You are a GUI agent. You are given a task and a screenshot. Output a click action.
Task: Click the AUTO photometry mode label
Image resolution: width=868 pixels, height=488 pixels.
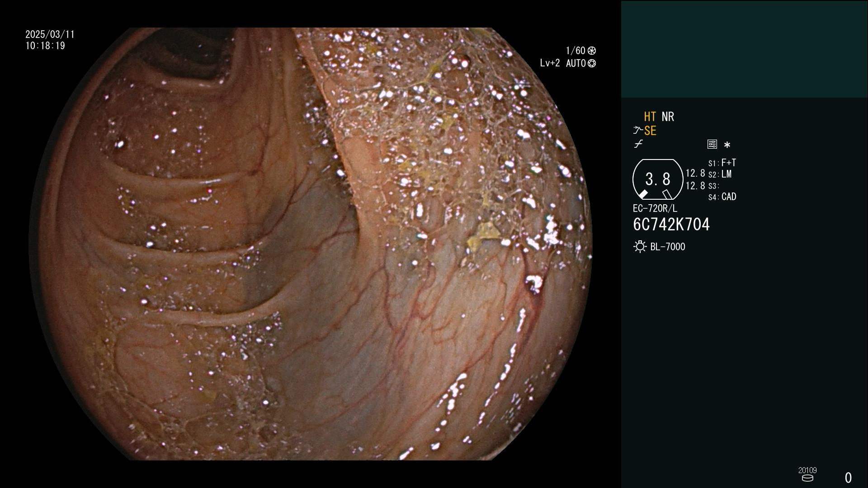pyautogui.click(x=576, y=63)
